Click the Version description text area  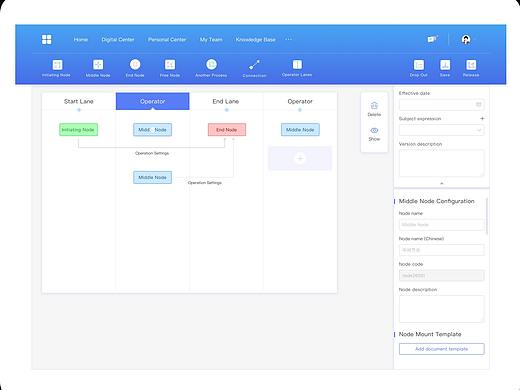coord(441,163)
